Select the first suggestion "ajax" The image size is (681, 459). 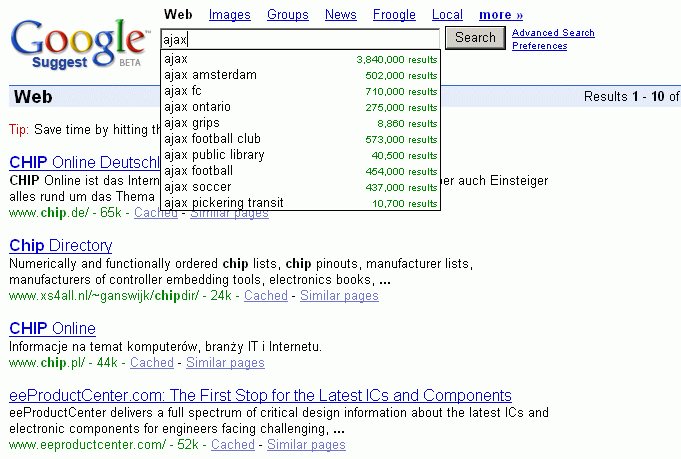301,59
